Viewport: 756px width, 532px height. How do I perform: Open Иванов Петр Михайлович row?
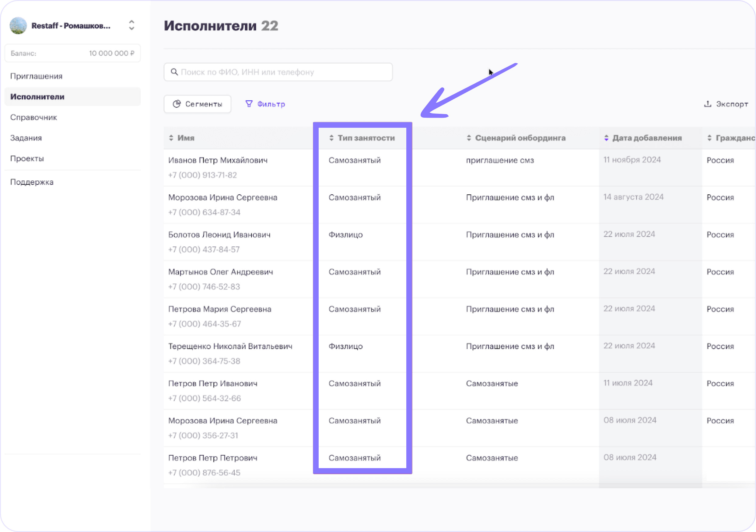pos(218,160)
